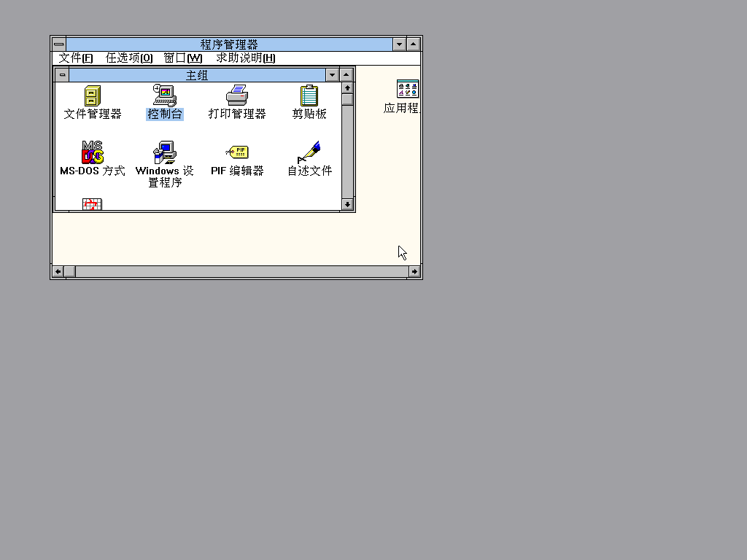Click the PIF 编辑器 label text

[x=237, y=171]
